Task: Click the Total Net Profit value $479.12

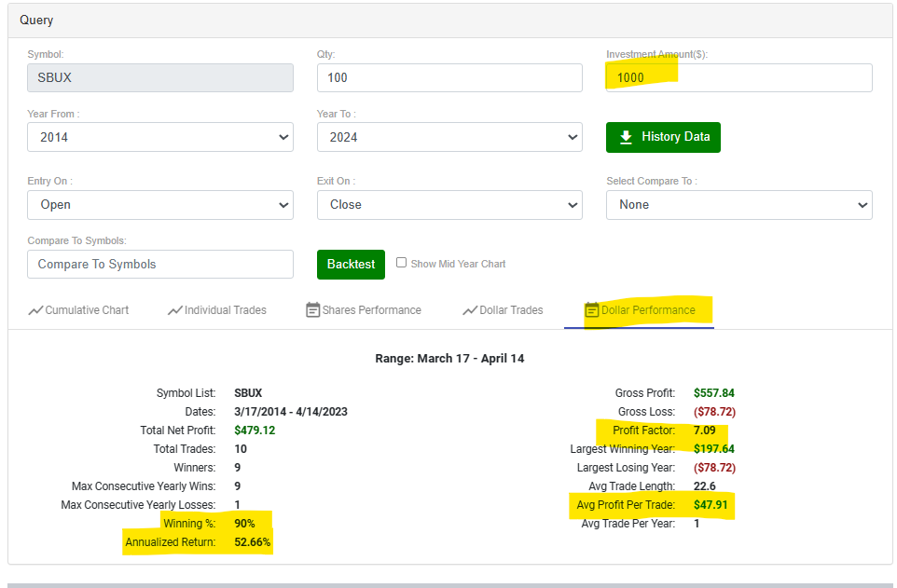Action: point(255,431)
